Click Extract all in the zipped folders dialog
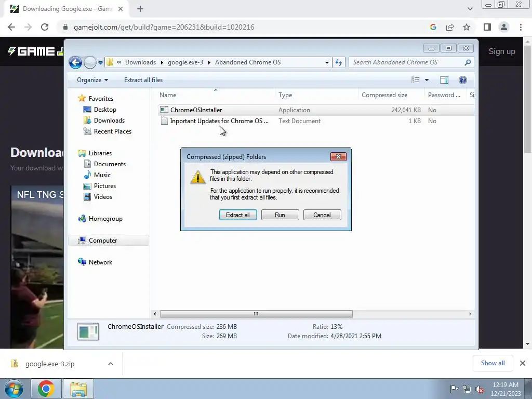 238,215
